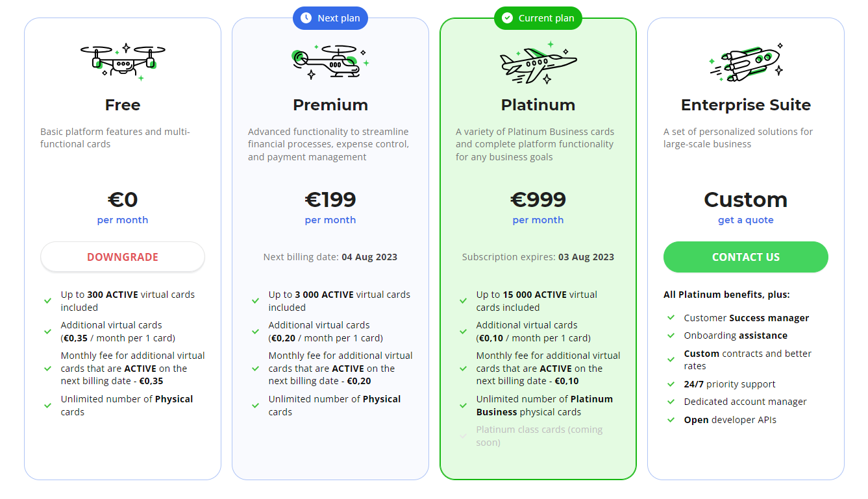Image resolution: width=868 pixels, height=499 pixels.
Task: Click the clock icon in Next plan badge
Action: [x=306, y=18]
